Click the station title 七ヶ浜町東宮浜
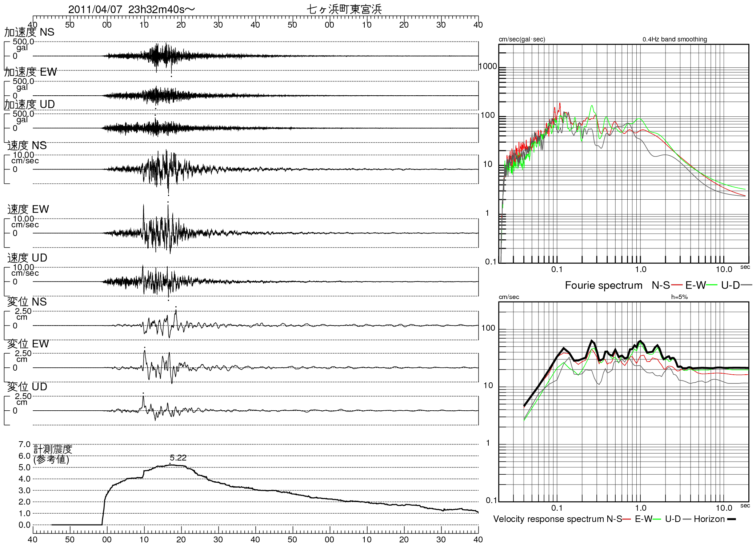The image size is (756, 546). point(344,9)
